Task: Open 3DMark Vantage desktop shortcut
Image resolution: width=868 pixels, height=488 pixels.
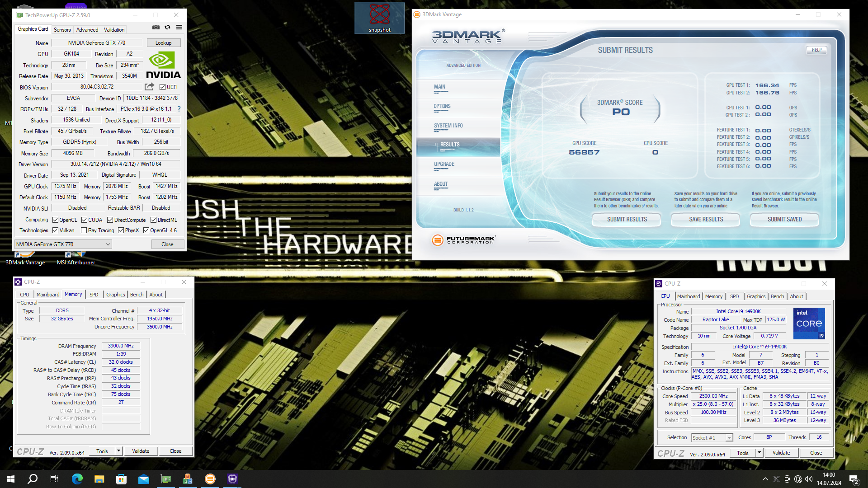Action: click(25, 258)
